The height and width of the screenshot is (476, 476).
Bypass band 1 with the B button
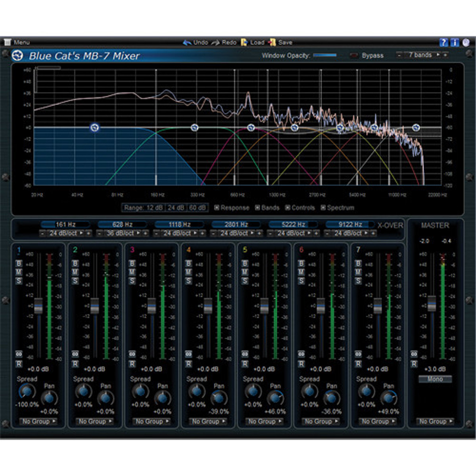[x=19, y=263]
